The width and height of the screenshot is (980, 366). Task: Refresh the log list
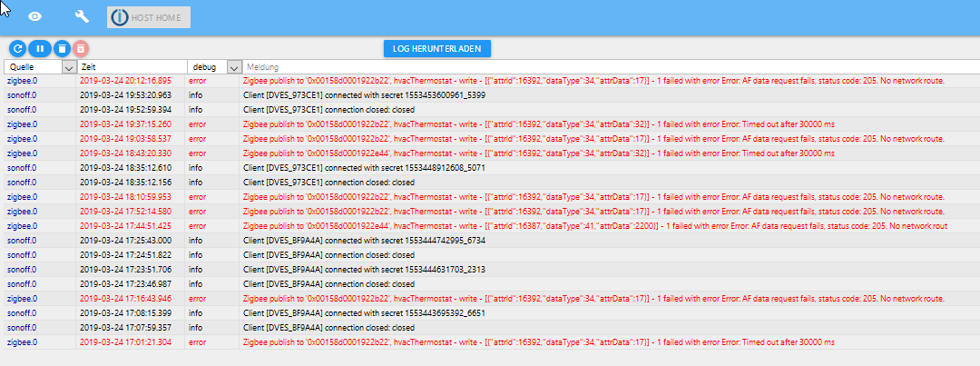pos(18,48)
